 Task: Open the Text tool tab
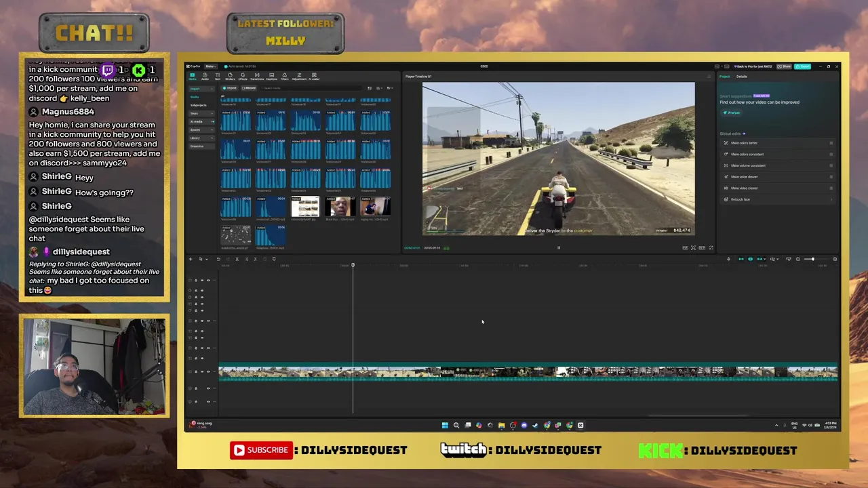(x=218, y=76)
